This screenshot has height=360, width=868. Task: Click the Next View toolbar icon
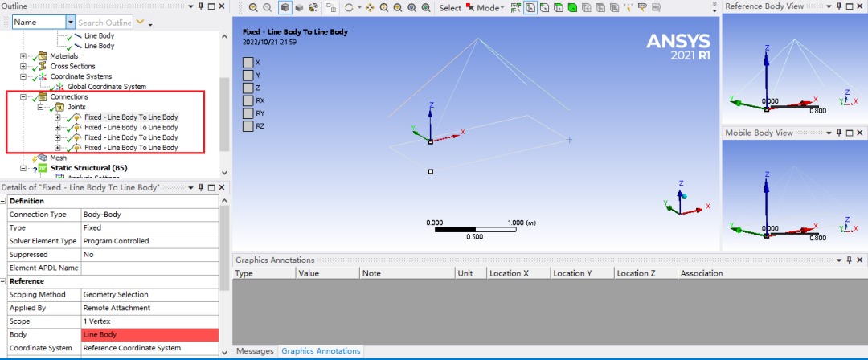click(x=267, y=8)
